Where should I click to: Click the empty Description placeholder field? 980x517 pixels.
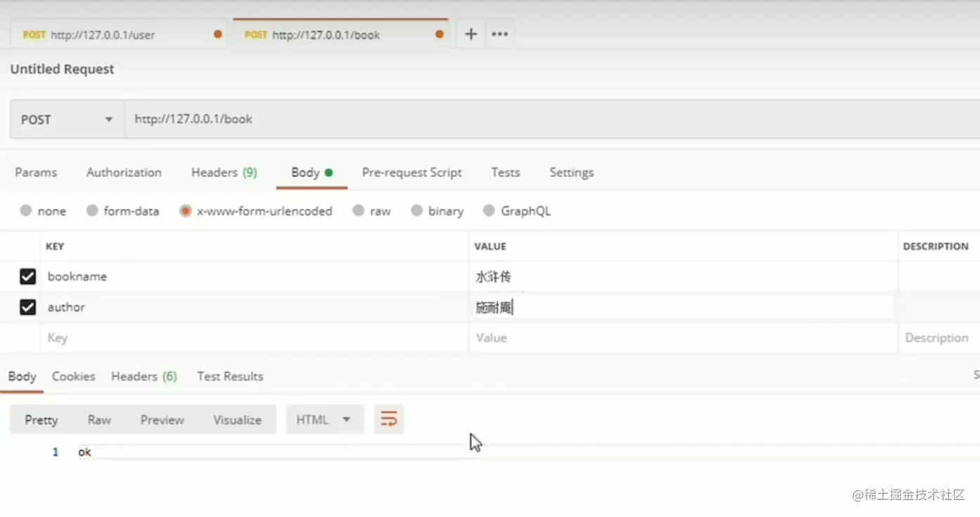(939, 338)
